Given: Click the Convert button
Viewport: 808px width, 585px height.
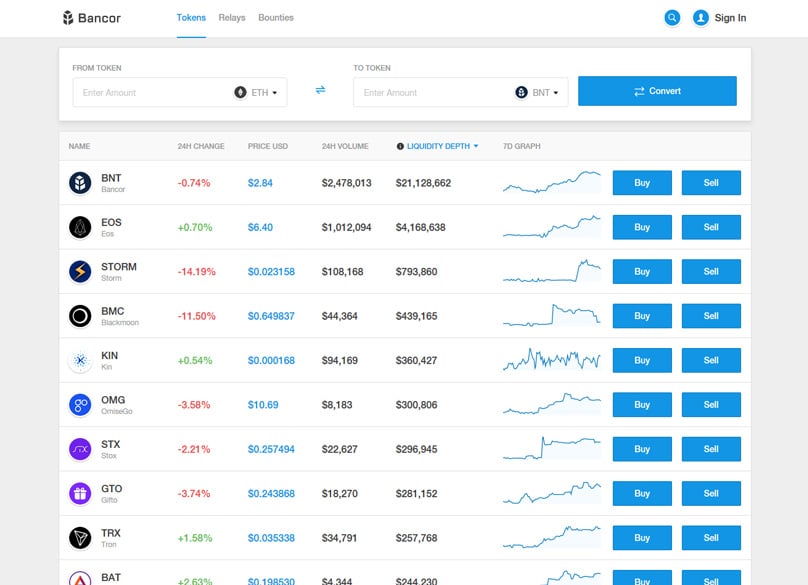Looking at the screenshot, I should pos(657,91).
